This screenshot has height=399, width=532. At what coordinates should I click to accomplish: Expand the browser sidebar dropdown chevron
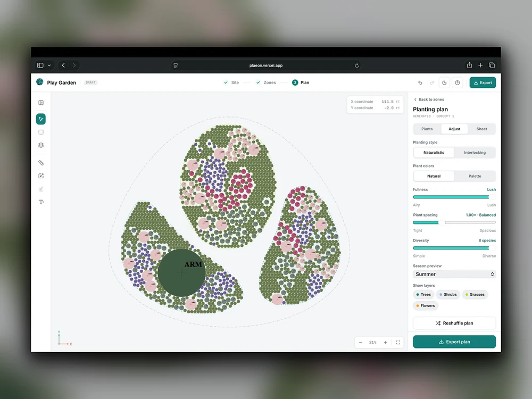pyautogui.click(x=49, y=65)
